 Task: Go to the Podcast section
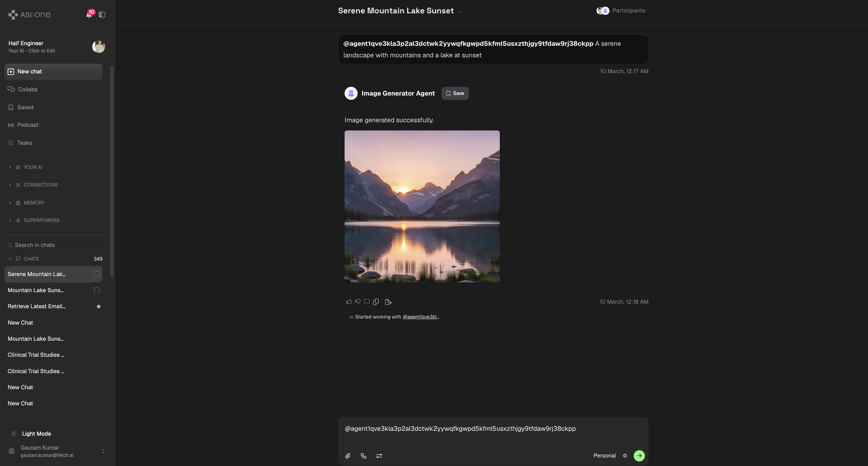(x=28, y=125)
